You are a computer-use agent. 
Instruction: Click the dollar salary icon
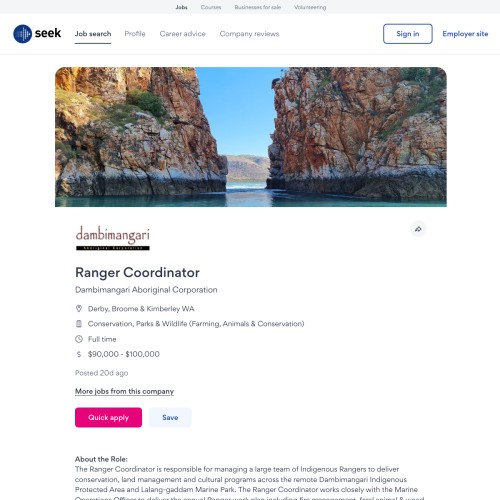pyautogui.click(x=79, y=354)
